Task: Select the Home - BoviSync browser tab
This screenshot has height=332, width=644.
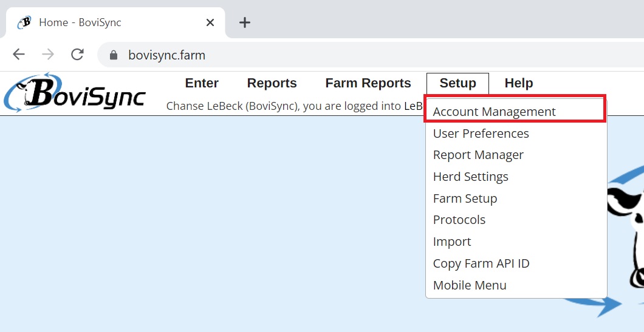Action: coord(115,22)
